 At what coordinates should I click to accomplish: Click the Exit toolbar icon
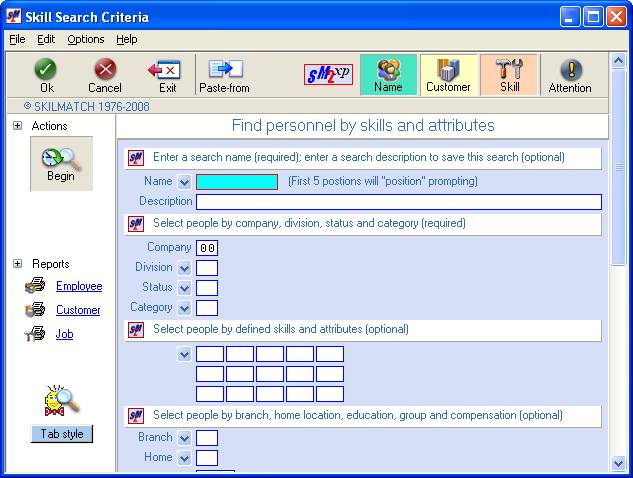click(x=166, y=69)
